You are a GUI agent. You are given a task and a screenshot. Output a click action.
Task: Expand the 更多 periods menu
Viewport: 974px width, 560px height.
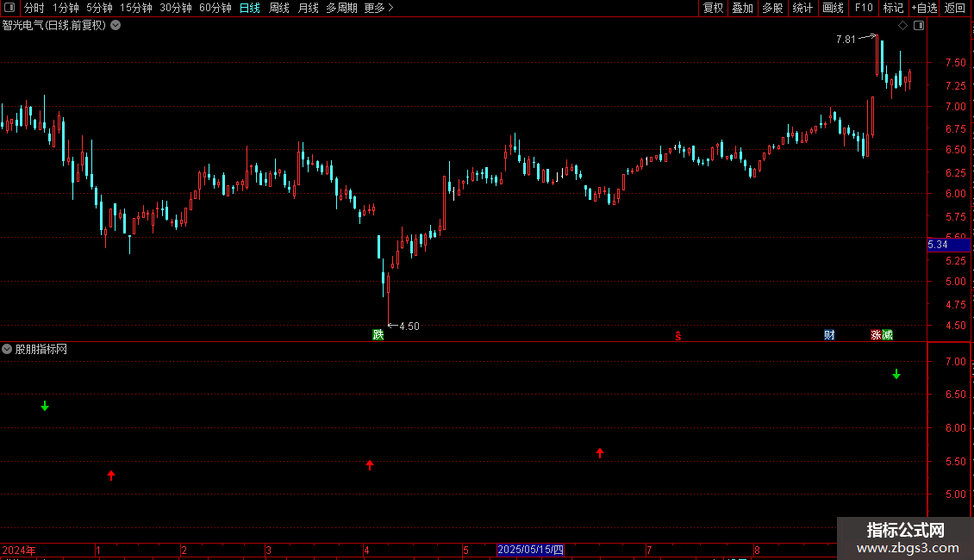point(379,8)
